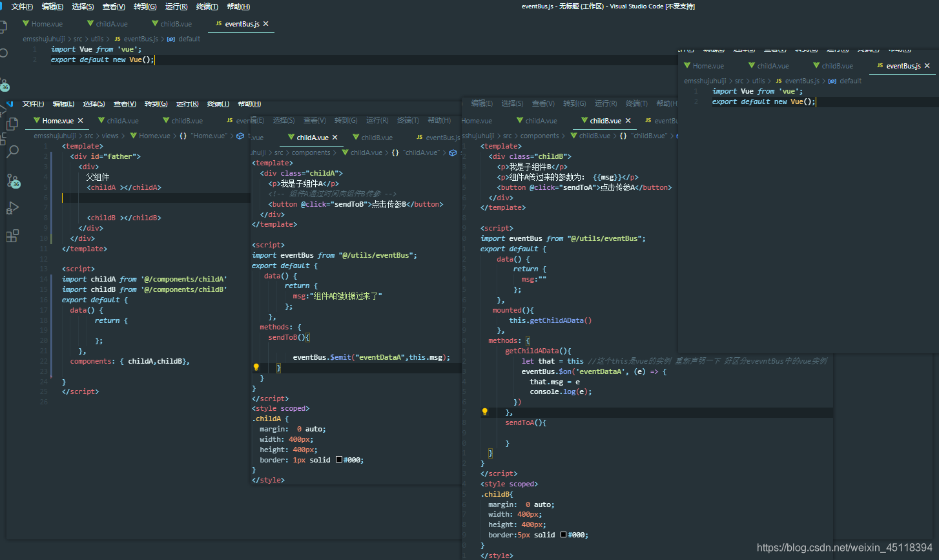Image resolution: width=939 pixels, height=560 pixels.
Task: Open Run and Debug in Home.vue window
Action: point(12,208)
